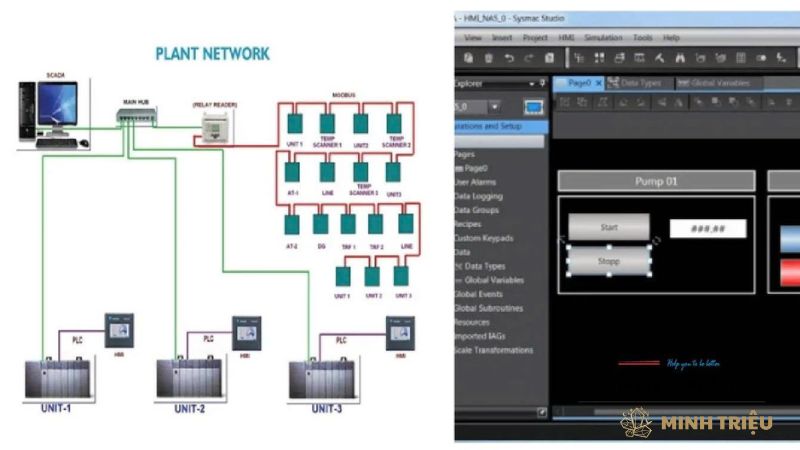Click the Main Hub switch in the diagram
Image resolution: width=800 pixels, height=450 pixels.
coord(135,117)
